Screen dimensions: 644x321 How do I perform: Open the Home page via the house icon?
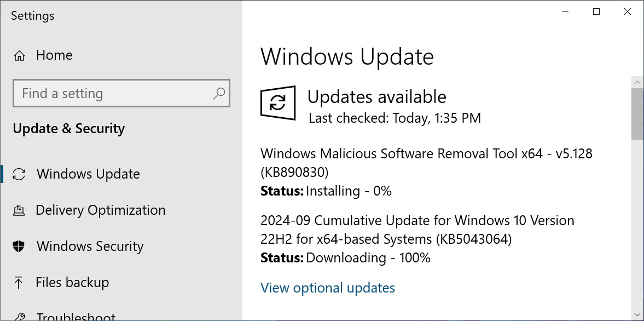pyautogui.click(x=20, y=55)
